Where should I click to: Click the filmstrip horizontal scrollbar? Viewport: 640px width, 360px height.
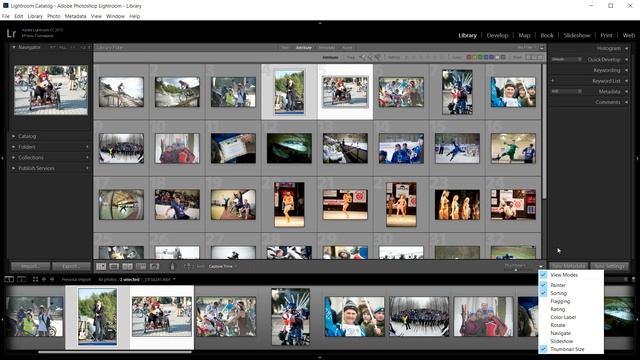(x=115, y=352)
